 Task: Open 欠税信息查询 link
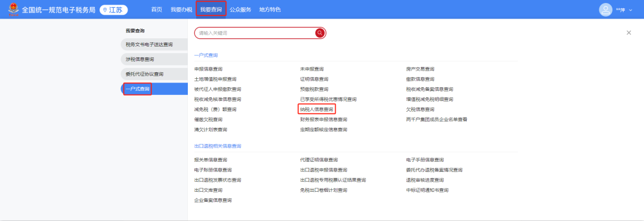tap(420, 109)
